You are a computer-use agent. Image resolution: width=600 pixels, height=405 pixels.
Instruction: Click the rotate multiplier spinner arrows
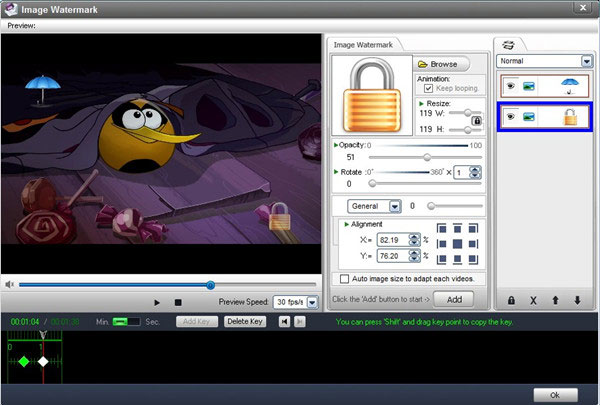tap(475, 172)
